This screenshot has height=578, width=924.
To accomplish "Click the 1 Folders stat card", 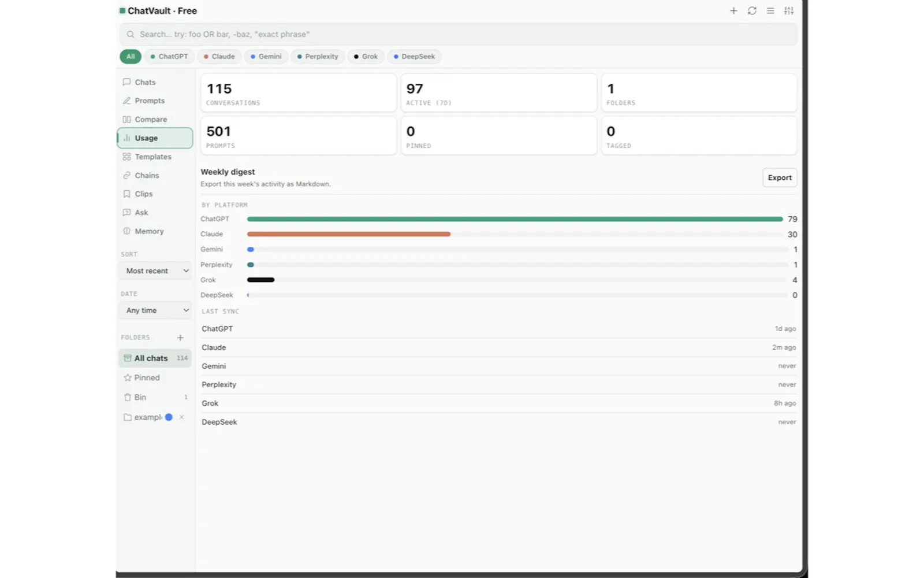I will (699, 92).
